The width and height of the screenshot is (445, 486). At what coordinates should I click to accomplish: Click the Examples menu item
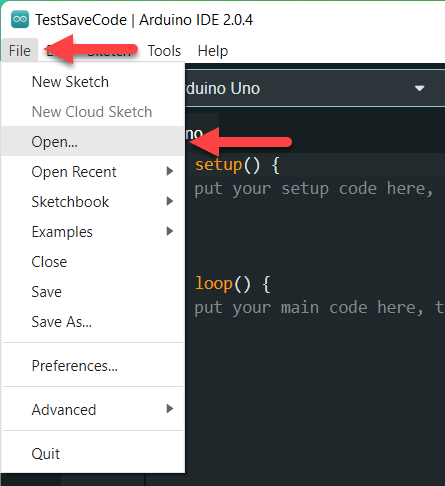pos(93,232)
